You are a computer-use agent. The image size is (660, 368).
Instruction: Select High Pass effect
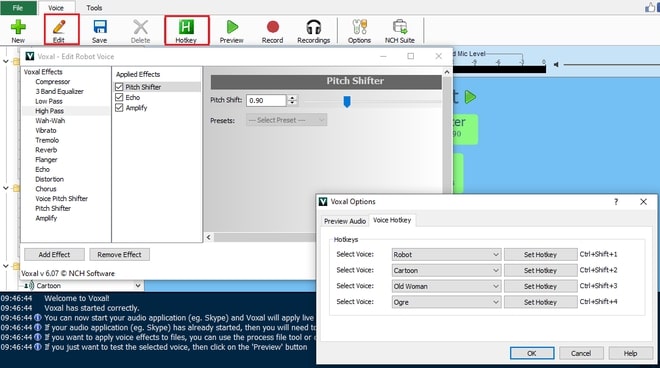(50, 111)
